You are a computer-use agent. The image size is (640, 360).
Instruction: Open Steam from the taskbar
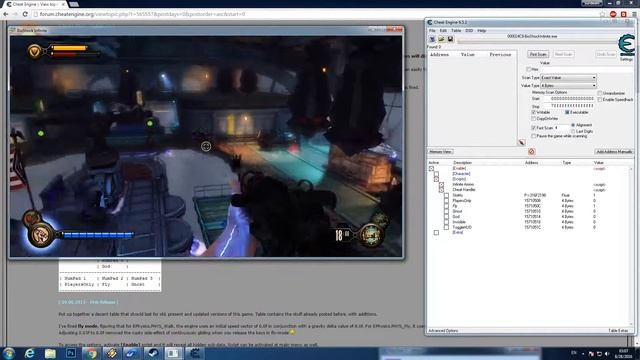click(x=153, y=353)
